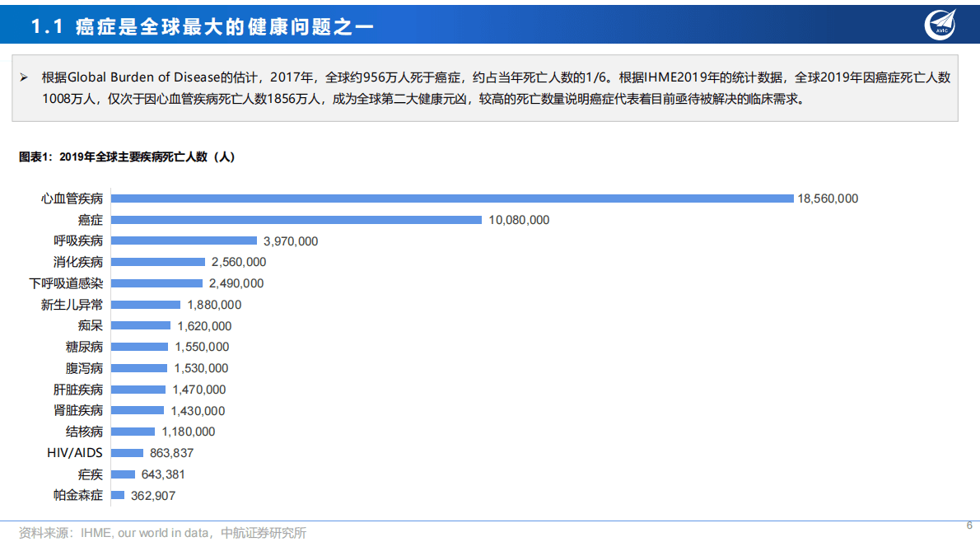This screenshot has height=551, width=980.
Task: Click the AVIC logo in the header
Action: pos(943,24)
